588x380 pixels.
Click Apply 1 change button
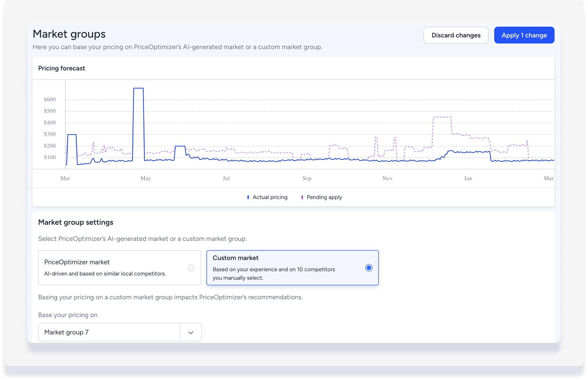524,35
